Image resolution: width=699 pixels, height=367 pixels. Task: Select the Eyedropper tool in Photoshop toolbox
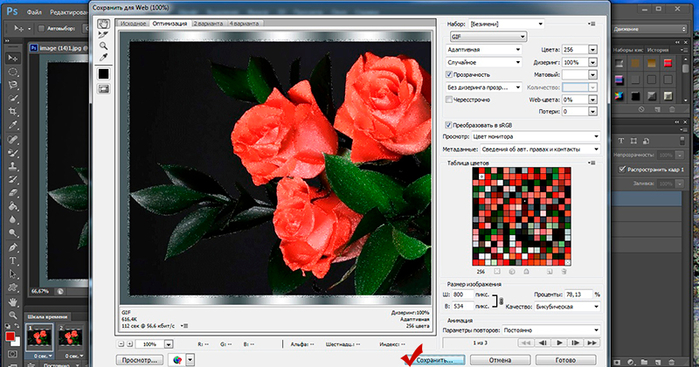[12, 125]
